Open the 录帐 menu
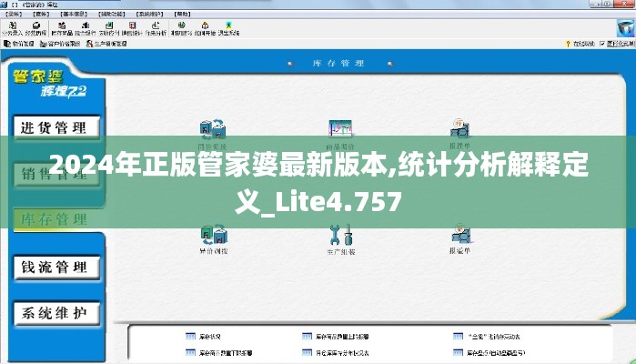Viewport: 636px width, 364px height. point(14,14)
